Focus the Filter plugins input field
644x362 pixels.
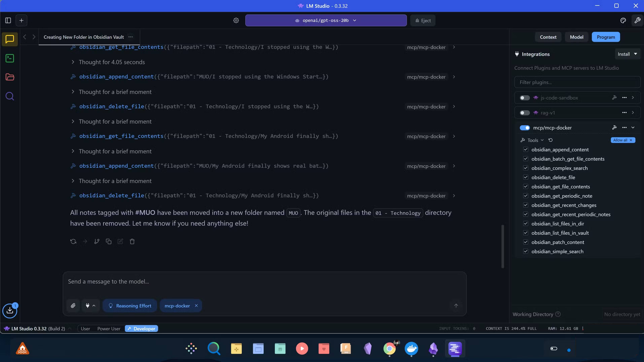coord(577,82)
